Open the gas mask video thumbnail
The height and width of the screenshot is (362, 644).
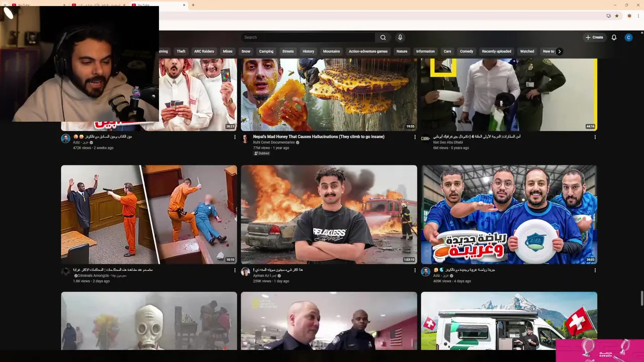click(x=149, y=321)
